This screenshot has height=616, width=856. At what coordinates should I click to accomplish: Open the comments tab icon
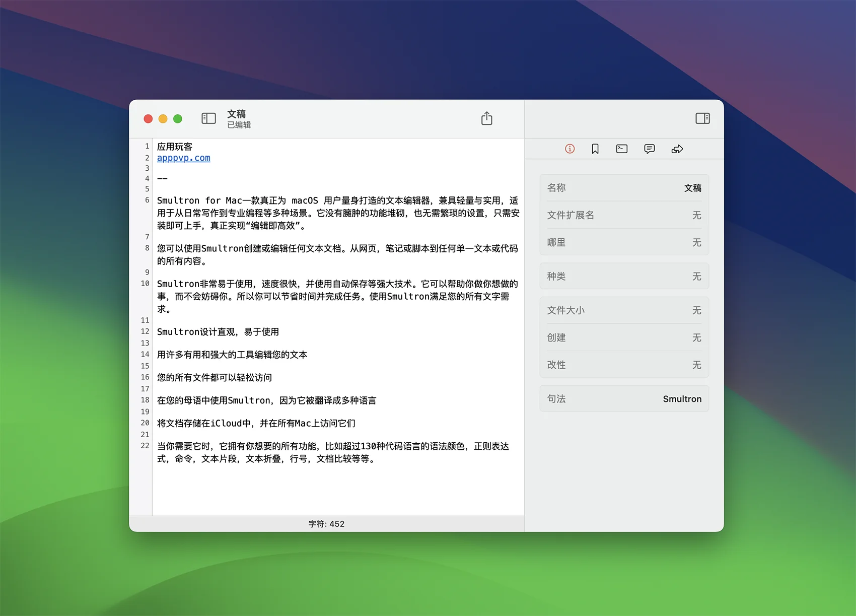(x=650, y=149)
